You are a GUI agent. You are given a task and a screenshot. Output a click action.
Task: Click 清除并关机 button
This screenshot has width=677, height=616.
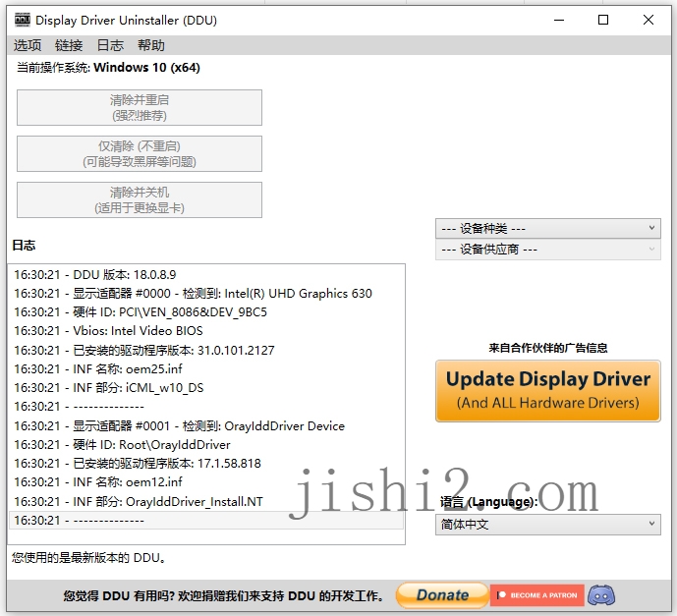[140, 199]
